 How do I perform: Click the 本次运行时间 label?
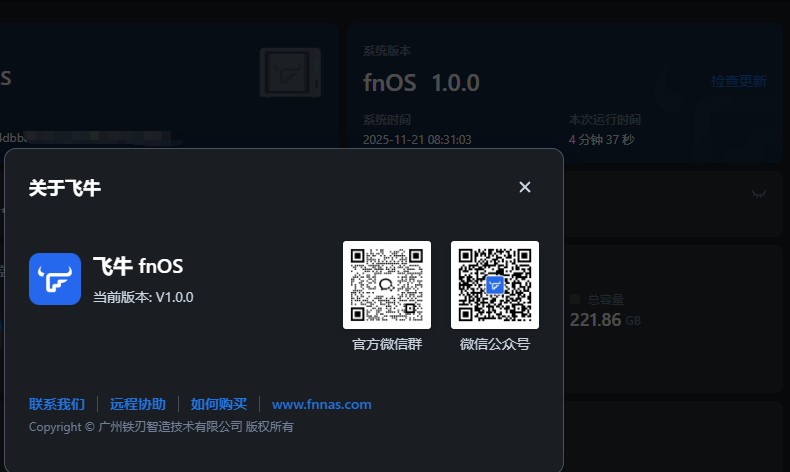[605, 120]
